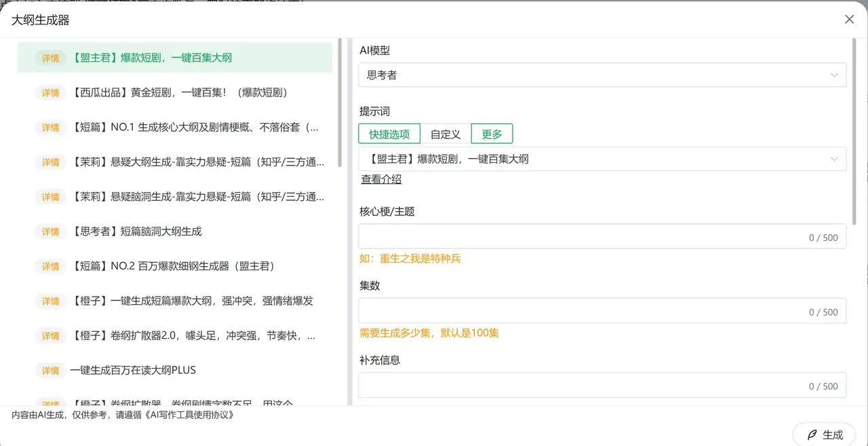The height and width of the screenshot is (446, 868).
Task: Click 详情 badge for 西瓜出品 黄金短剧 template
Action: (51, 93)
